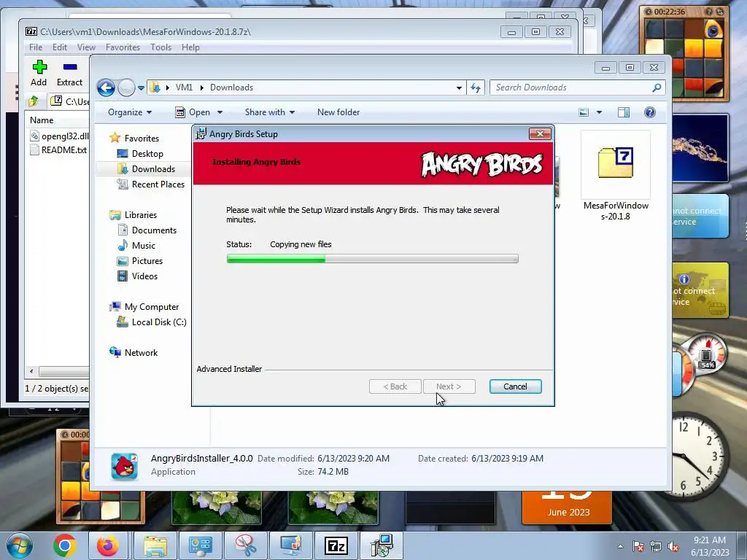
Task: Click the Add button in 7-Zip toolbar
Action: coord(39,74)
